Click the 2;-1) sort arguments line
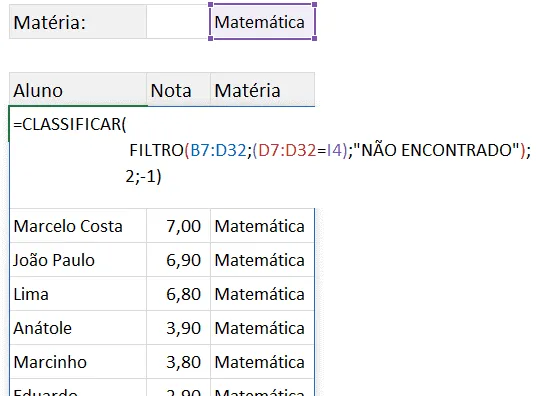 [x=143, y=177]
